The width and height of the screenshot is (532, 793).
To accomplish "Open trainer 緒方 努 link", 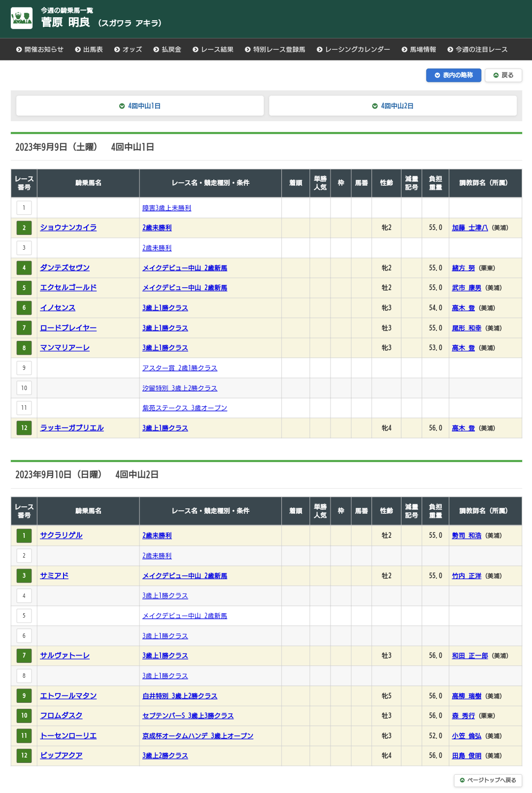I will click(x=464, y=268).
